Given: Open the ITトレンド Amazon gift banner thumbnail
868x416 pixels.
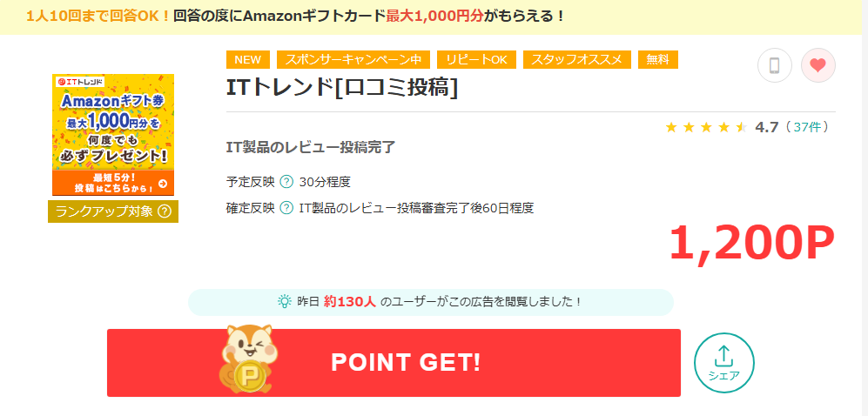Looking at the screenshot, I should (113, 135).
